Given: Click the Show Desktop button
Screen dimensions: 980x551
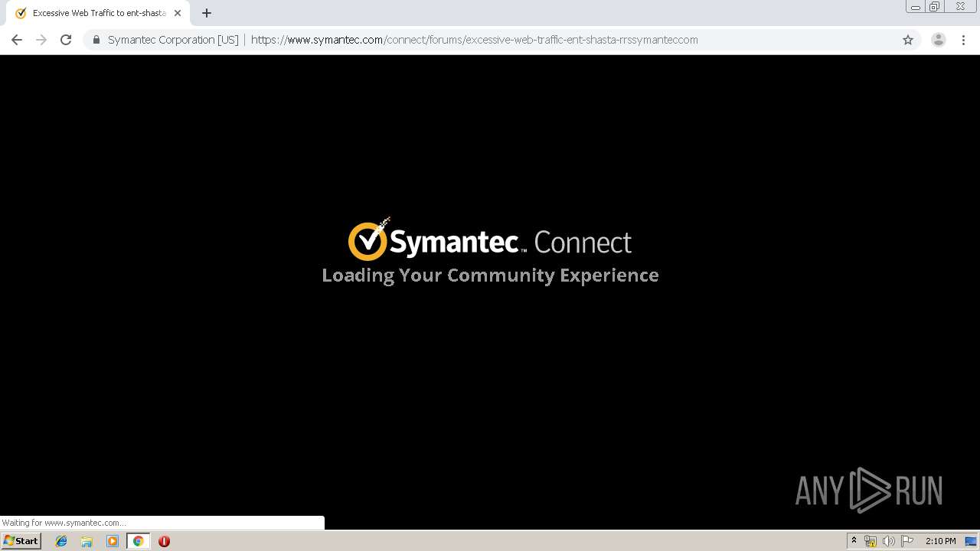Looking at the screenshot, I should click(x=972, y=541).
